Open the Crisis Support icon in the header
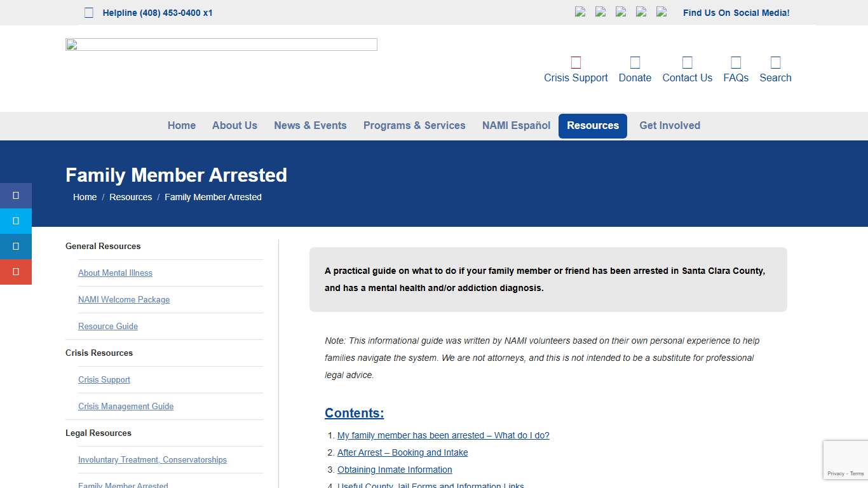 (x=576, y=62)
